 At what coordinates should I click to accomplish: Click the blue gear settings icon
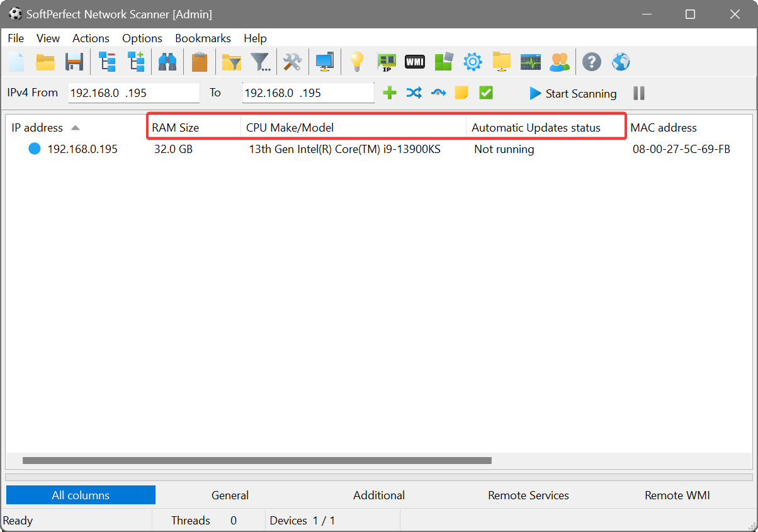pyautogui.click(x=473, y=62)
